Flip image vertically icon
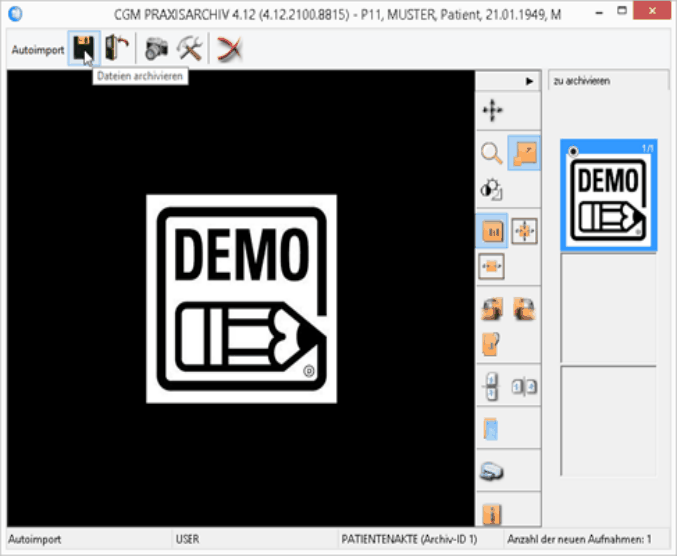677x556 pixels. [492, 386]
